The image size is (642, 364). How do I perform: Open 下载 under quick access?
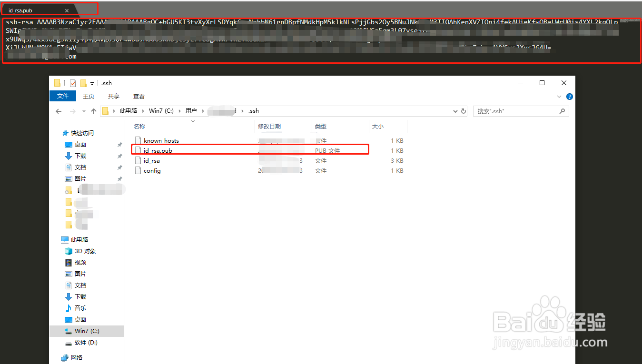[x=80, y=156]
